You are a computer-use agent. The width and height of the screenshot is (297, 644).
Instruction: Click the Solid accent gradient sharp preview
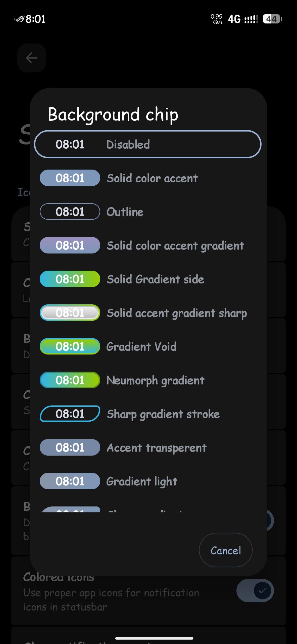click(x=70, y=313)
